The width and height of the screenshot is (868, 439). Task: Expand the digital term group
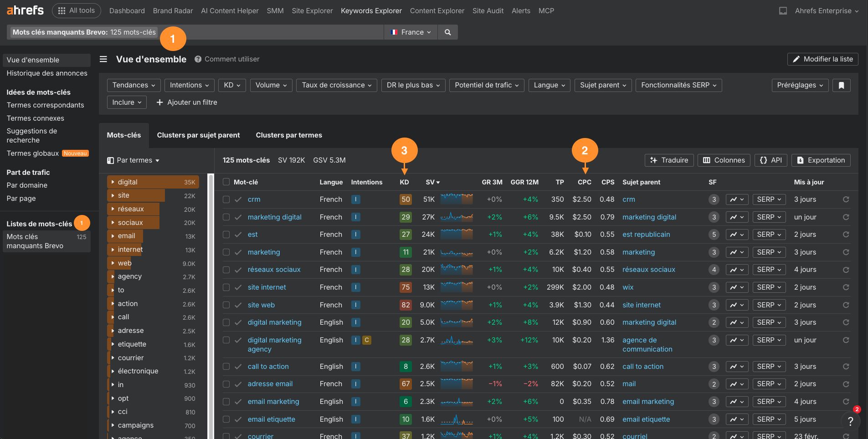point(113,182)
